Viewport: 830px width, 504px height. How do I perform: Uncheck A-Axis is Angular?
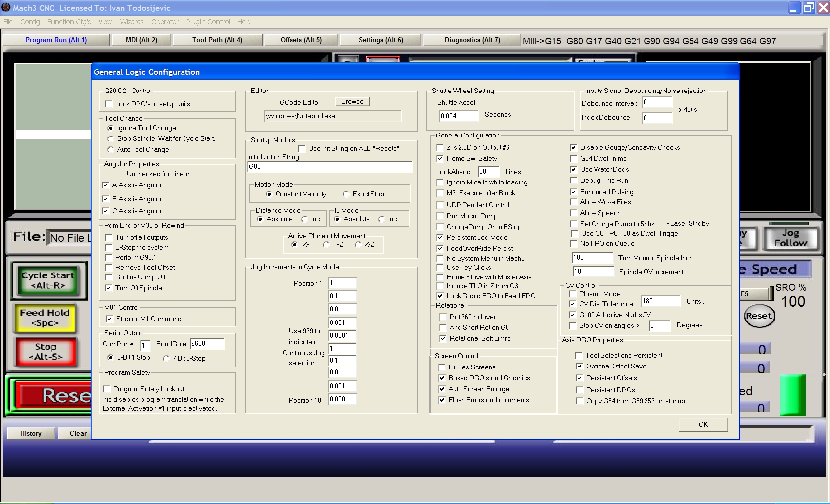(106, 185)
